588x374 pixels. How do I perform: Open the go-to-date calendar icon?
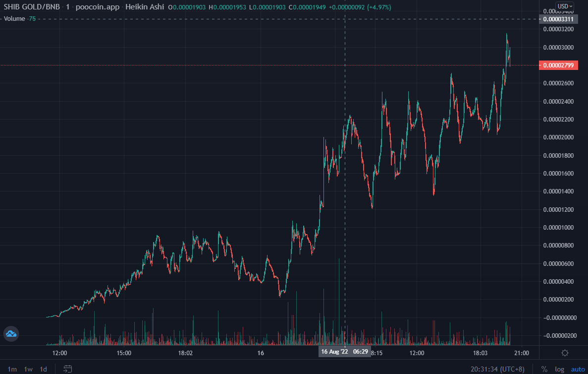click(67, 369)
